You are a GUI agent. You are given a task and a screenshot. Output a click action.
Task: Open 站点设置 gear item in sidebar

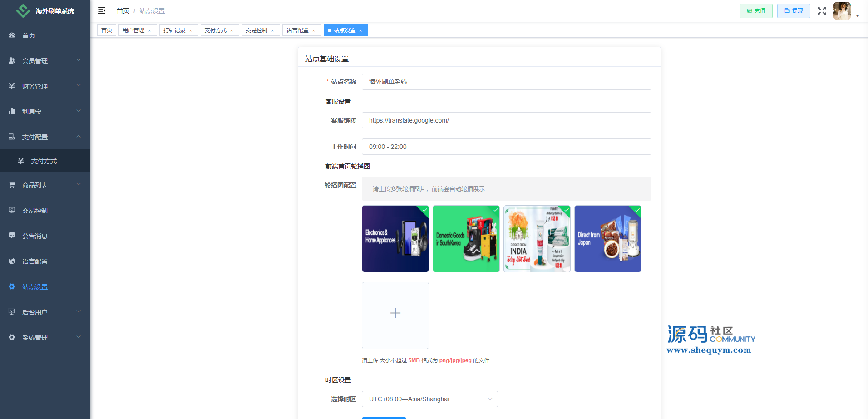(35, 287)
